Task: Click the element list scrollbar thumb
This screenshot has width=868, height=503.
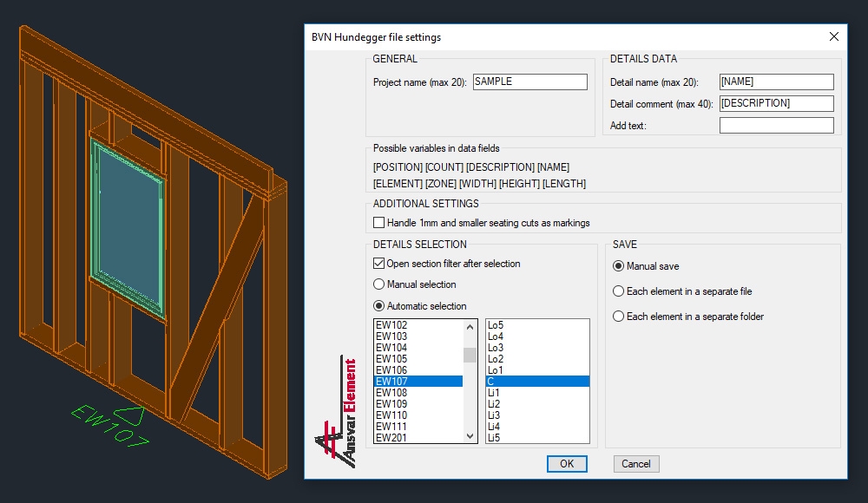Action: (x=470, y=355)
